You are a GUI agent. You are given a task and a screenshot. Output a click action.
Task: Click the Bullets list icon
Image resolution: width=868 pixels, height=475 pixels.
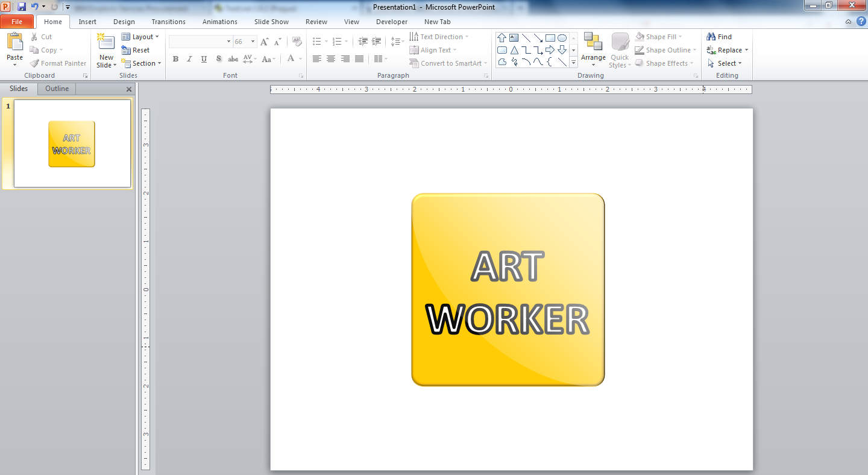pos(317,42)
